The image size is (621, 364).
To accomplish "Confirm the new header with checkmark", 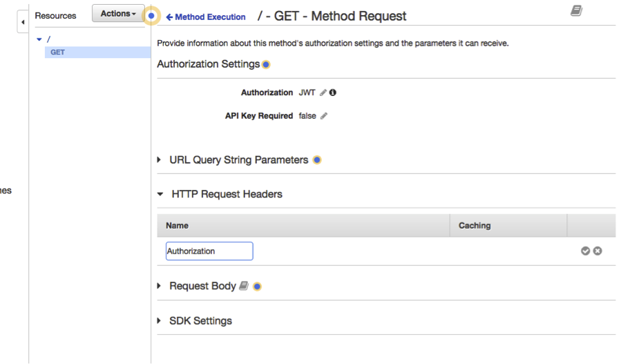I will [x=585, y=251].
